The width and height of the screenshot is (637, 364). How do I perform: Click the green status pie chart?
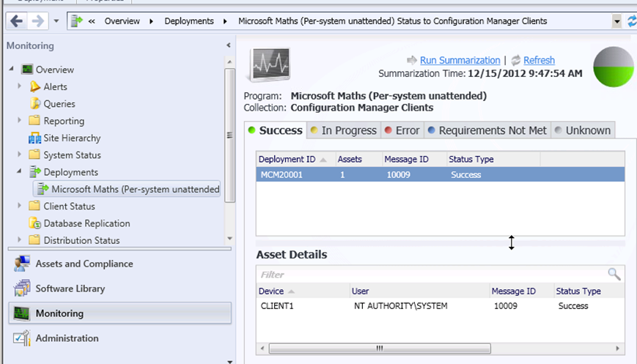(x=614, y=67)
